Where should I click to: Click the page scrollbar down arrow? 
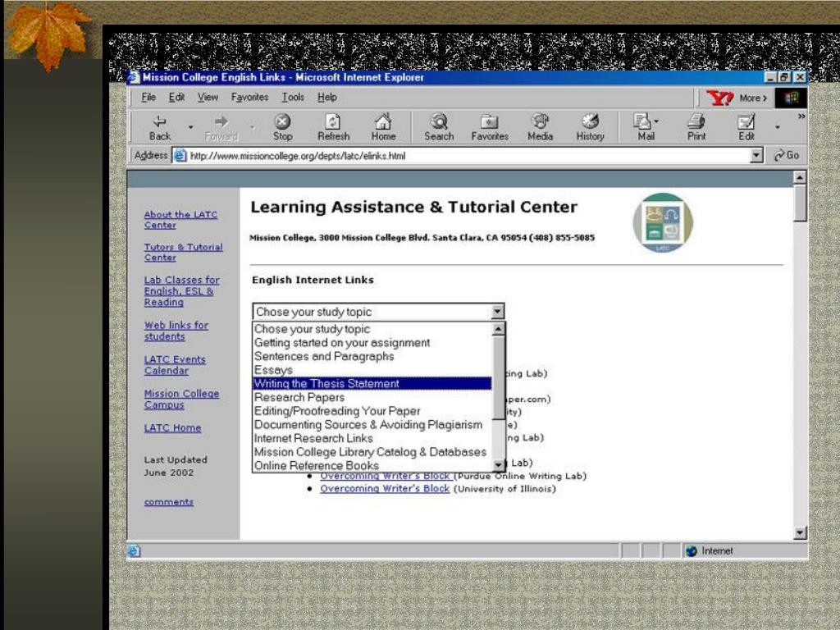(799, 533)
